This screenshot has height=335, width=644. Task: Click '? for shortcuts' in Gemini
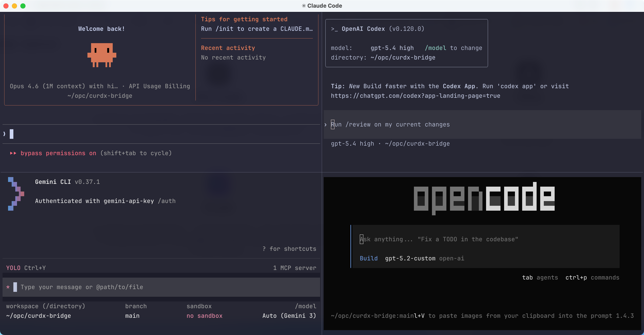pyautogui.click(x=289, y=249)
